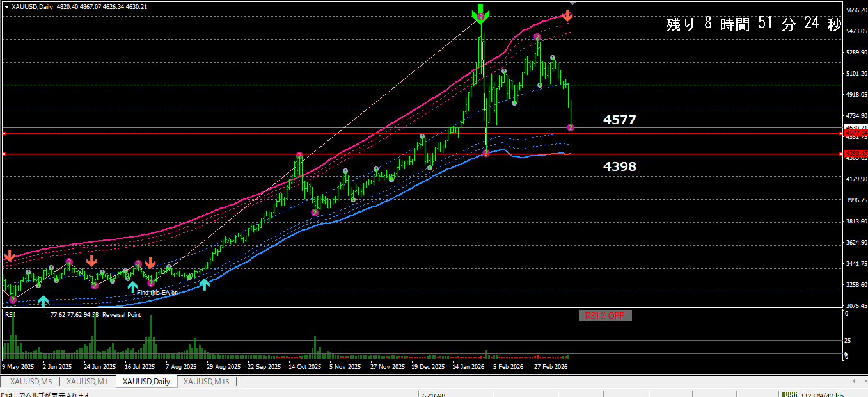Screen dimensions: 868x397
Task: Click the 4577 text label on chart
Action: click(x=619, y=120)
